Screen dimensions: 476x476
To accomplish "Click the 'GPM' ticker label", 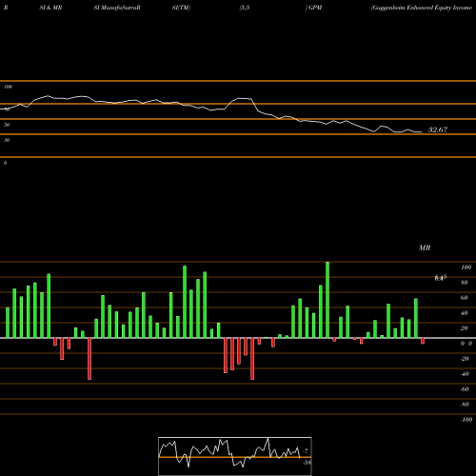I will [x=315, y=8].
